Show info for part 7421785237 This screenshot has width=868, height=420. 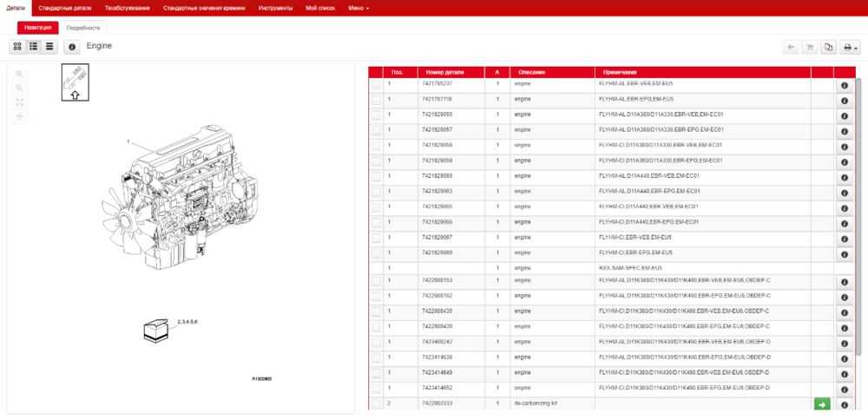844,86
